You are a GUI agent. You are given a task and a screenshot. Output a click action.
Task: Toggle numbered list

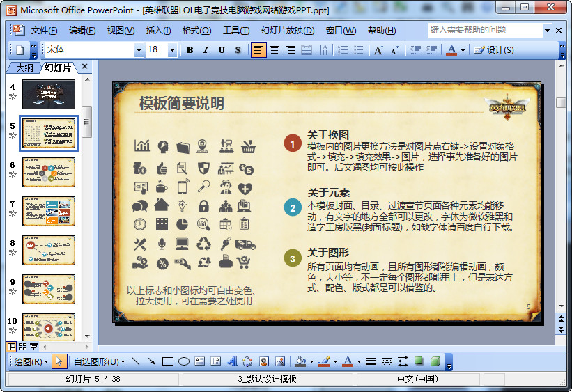(343, 50)
